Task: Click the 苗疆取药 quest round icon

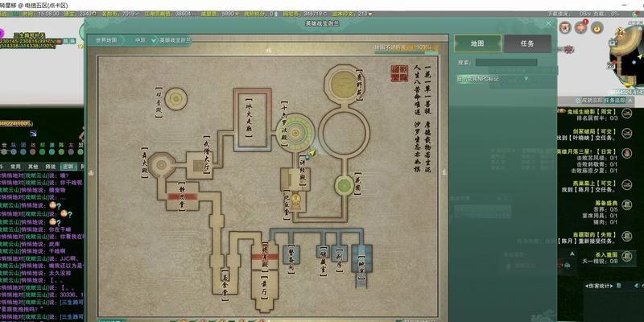Action: click(x=626, y=236)
